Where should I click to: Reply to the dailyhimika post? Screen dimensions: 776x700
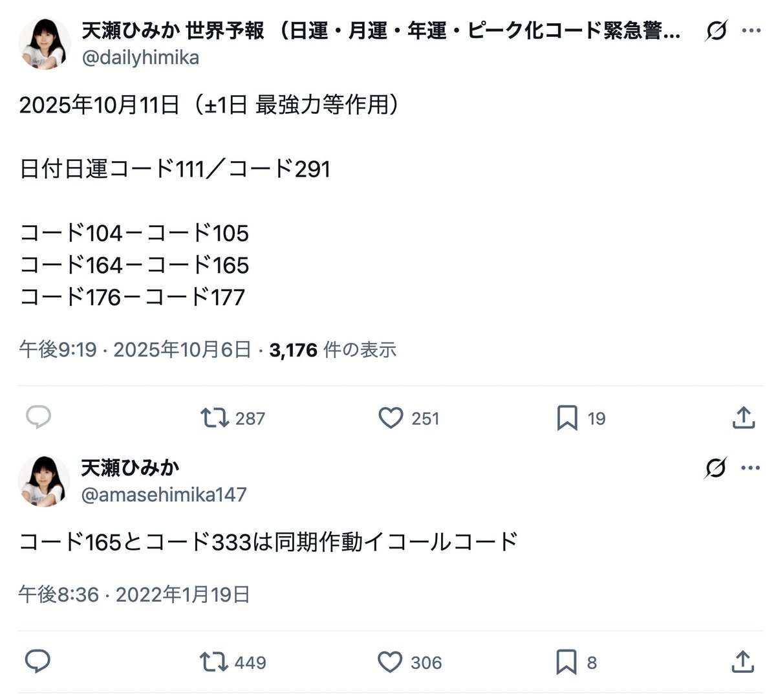[38, 418]
